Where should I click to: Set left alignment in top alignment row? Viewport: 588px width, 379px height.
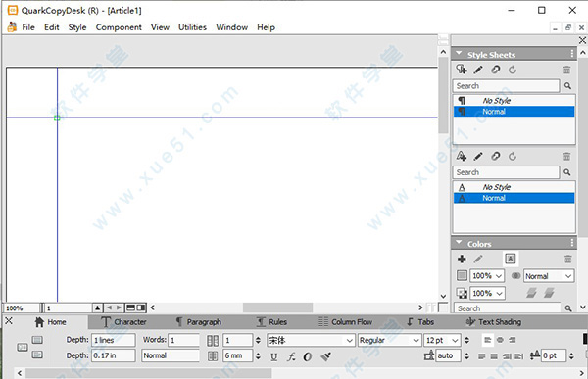487,340
